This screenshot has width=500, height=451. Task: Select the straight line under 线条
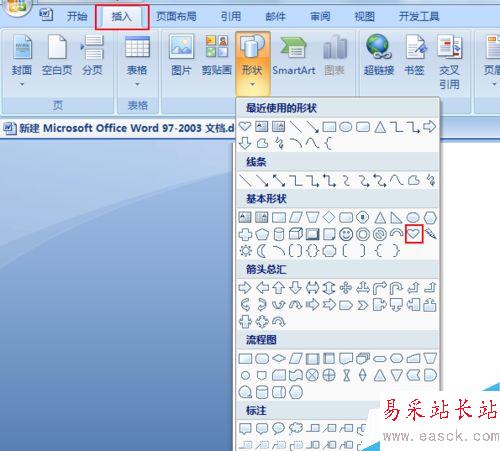pyautogui.click(x=245, y=180)
